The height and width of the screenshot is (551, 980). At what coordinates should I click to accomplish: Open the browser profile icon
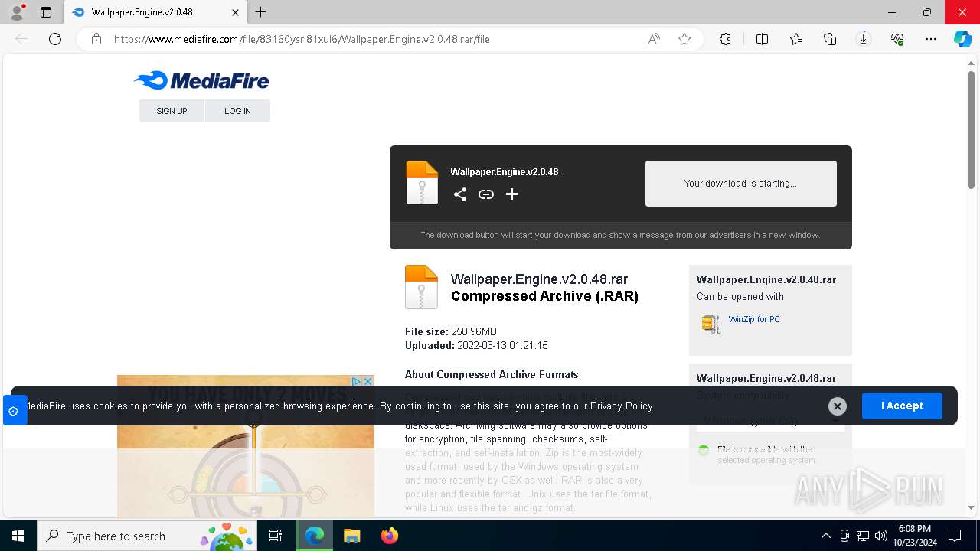pyautogui.click(x=17, y=12)
